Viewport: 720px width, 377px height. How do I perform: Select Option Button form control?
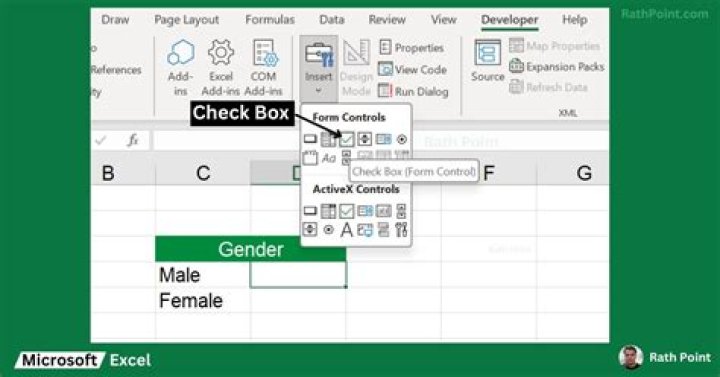click(402, 139)
